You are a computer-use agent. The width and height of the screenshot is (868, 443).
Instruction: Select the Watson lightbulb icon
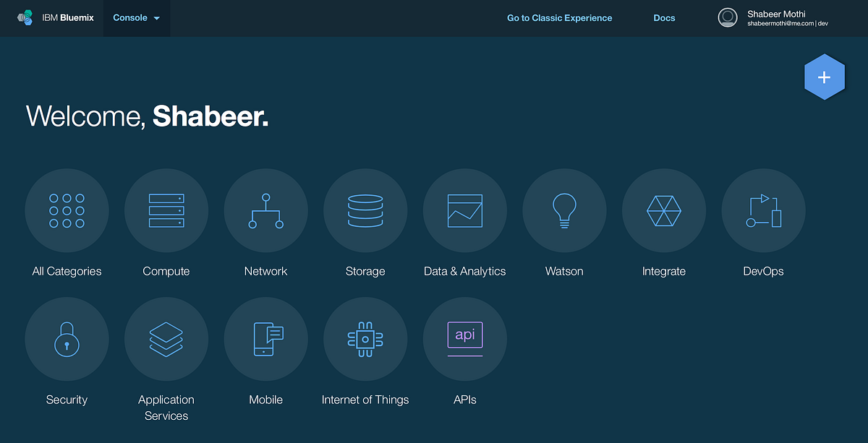coord(564,210)
